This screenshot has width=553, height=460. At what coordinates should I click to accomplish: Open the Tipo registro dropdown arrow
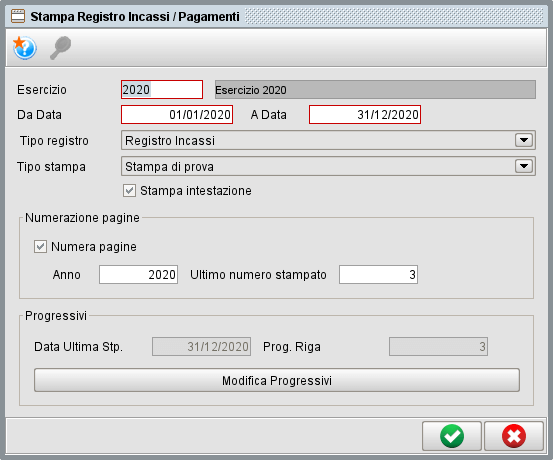pyautogui.click(x=524, y=140)
